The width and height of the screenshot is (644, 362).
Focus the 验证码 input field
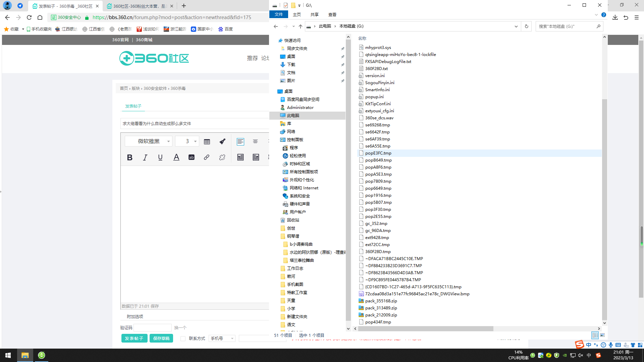(x=153, y=328)
